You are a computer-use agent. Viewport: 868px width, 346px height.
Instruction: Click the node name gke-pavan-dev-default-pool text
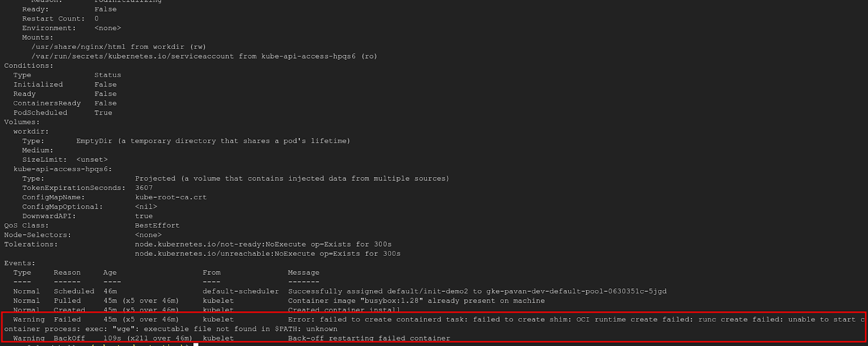[x=576, y=291]
